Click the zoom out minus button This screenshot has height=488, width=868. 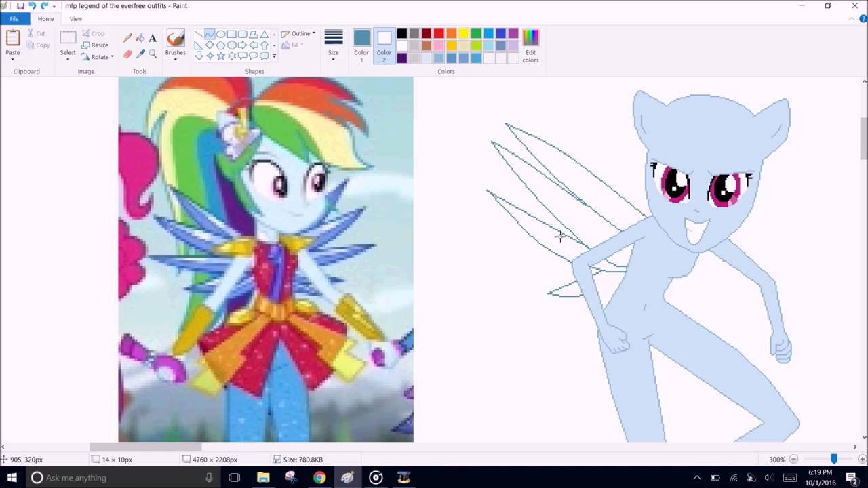click(x=794, y=460)
